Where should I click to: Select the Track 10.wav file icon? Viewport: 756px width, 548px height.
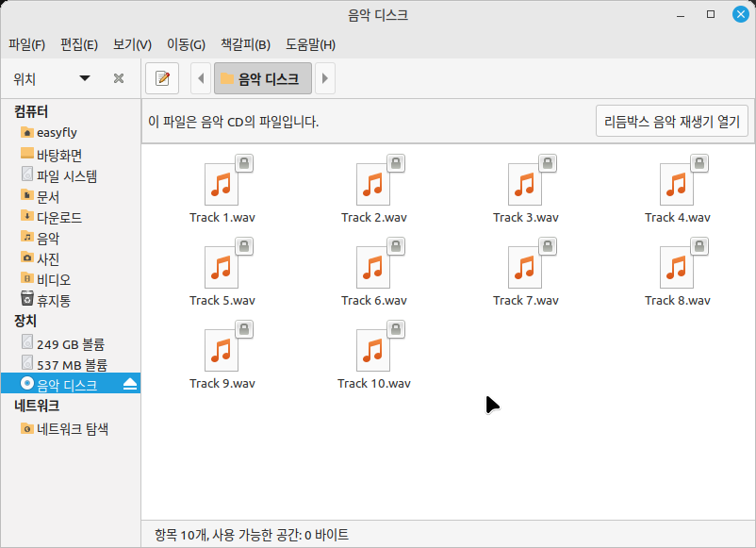(x=373, y=350)
